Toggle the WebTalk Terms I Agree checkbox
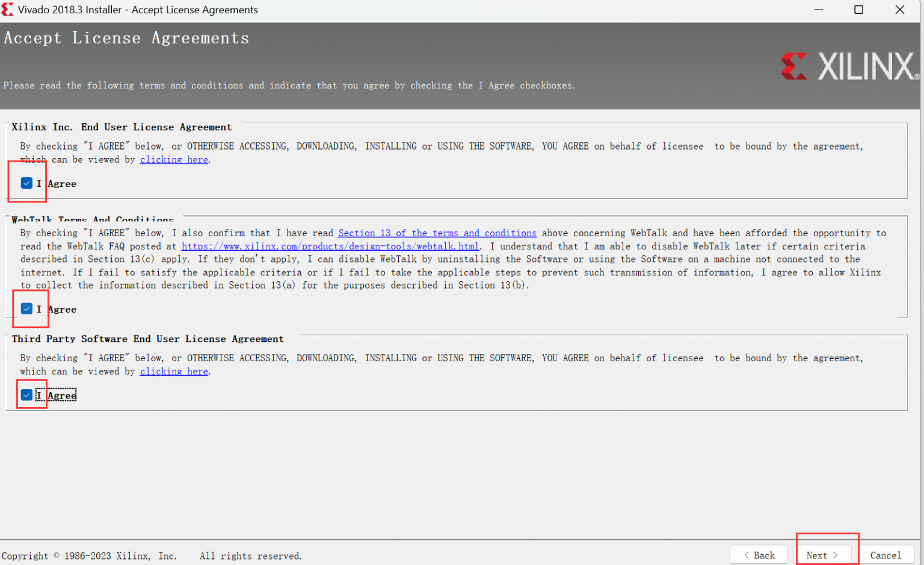924x565 pixels. [26, 309]
